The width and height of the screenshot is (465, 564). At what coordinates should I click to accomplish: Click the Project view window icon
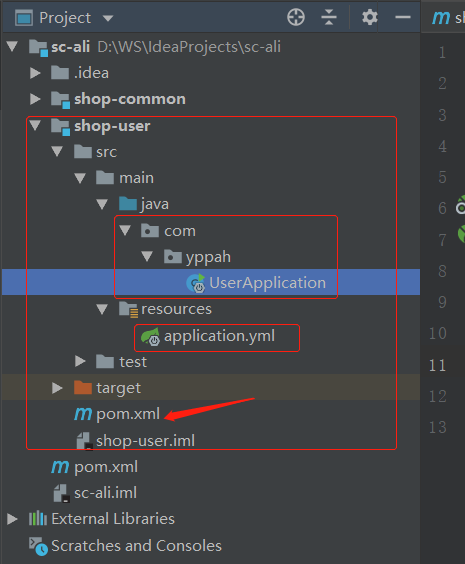24,18
